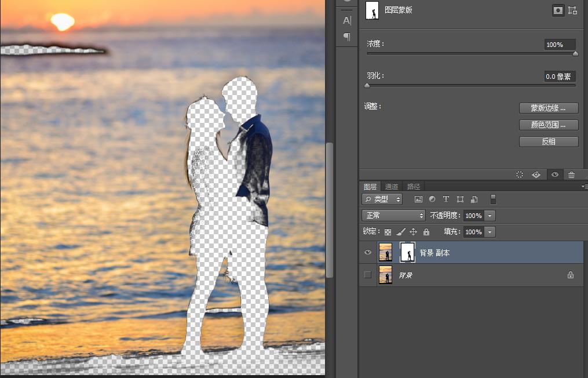The width and height of the screenshot is (588, 378).
Task: Click the 蒙版边缘... button
Action: [x=548, y=108]
